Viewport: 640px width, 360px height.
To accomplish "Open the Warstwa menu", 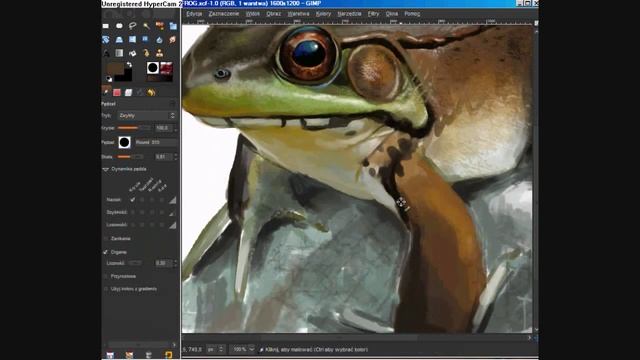I will [x=298, y=14].
